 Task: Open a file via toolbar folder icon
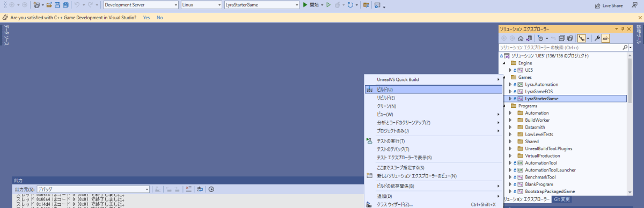pyautogui.click(x=49, y=5)
